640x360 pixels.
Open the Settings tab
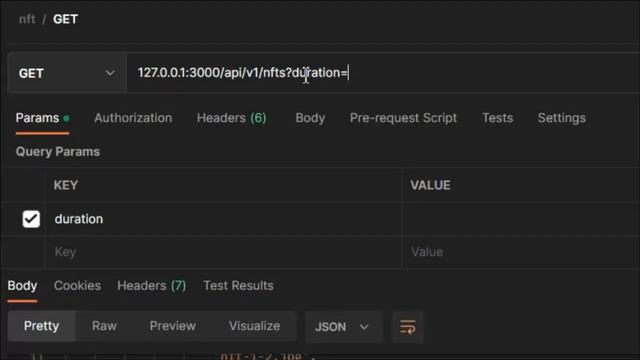coord(562,118)
